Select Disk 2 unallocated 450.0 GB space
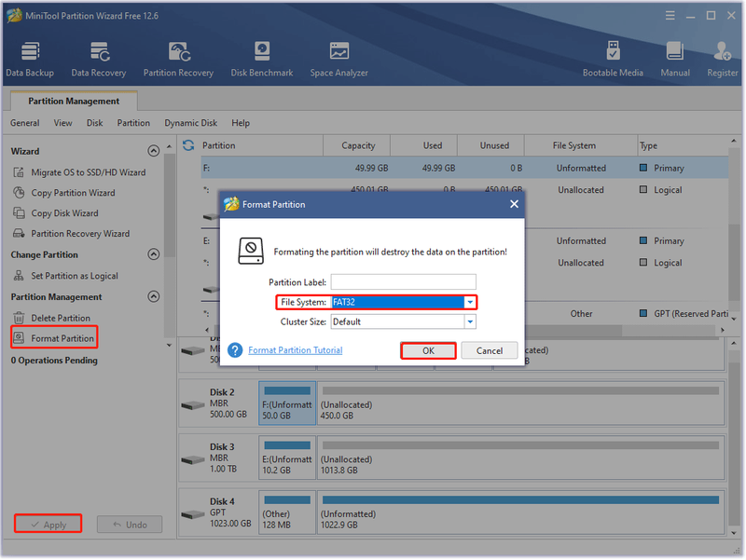The height and width of the screenshot is (560, 746). [x=521, y=403]
